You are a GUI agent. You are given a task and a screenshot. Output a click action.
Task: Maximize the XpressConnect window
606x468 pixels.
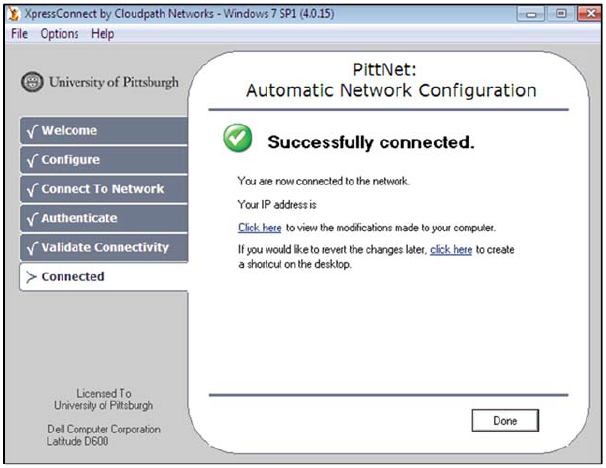[x=560, y=14]
